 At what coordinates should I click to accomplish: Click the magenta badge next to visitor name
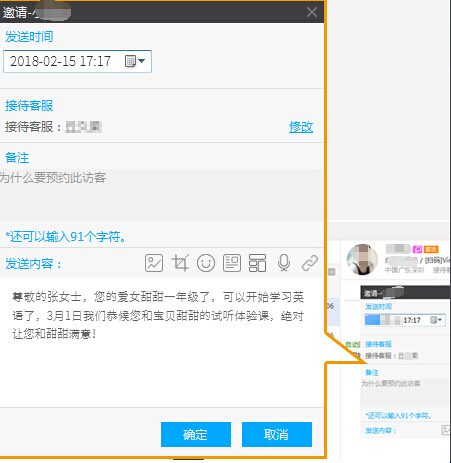[417, 249]
